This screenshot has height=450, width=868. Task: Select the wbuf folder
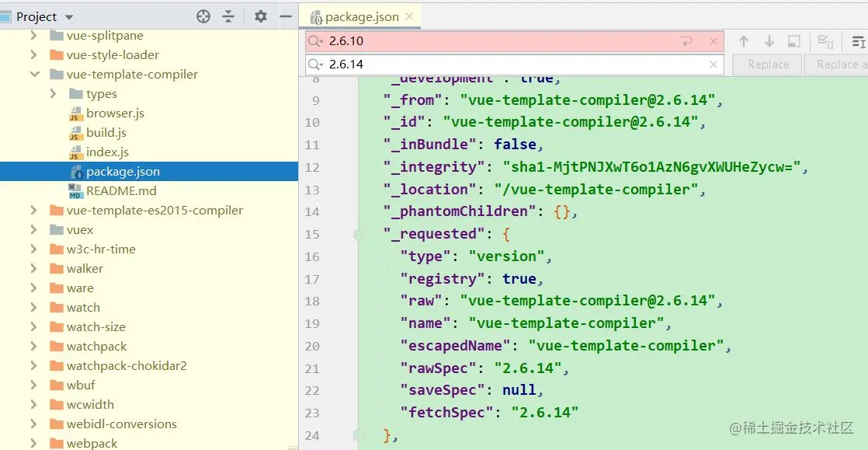(x=81, y=385)
